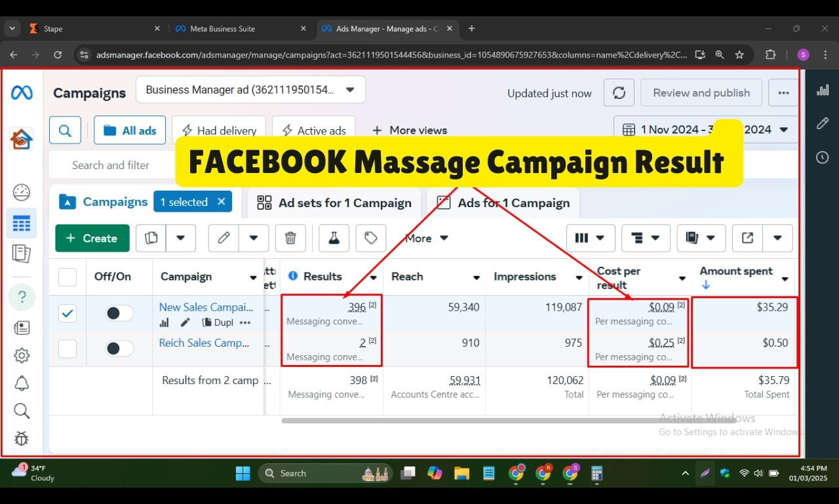839x504 pixels.
Task: Open the New Sales Campaign link
Action: click(206, 307)
